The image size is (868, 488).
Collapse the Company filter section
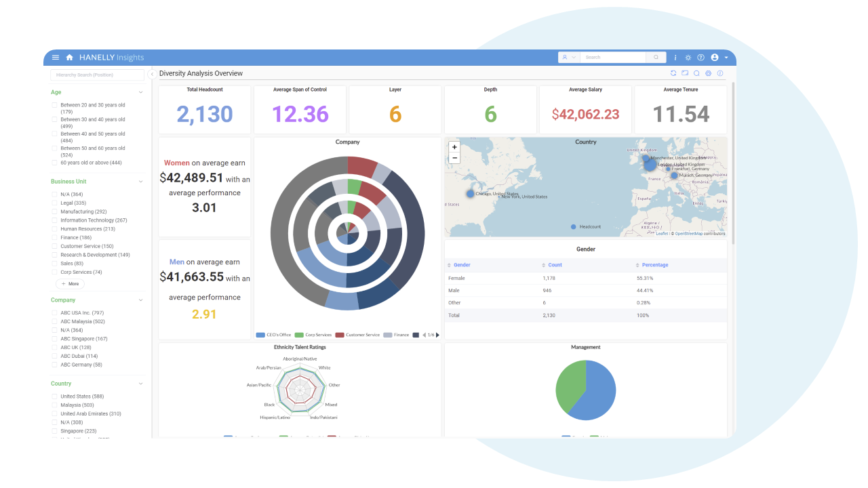[x=140, y=300]
